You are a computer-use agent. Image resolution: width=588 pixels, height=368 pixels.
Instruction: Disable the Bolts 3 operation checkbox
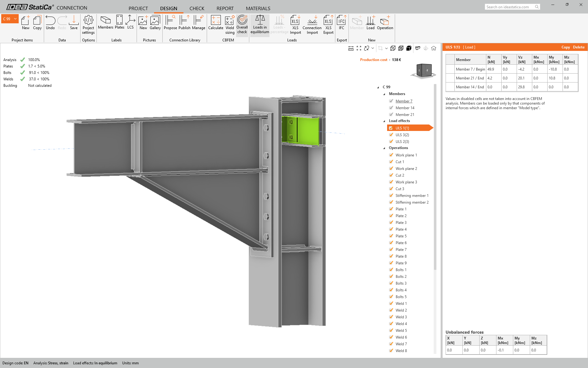[391, 283]
